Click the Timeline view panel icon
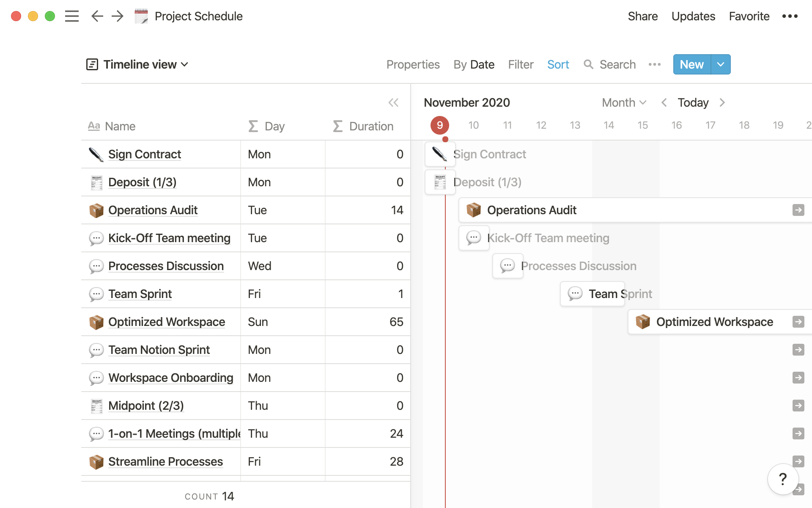The width and height of the screenshot is (812, 508). point(92,64)
